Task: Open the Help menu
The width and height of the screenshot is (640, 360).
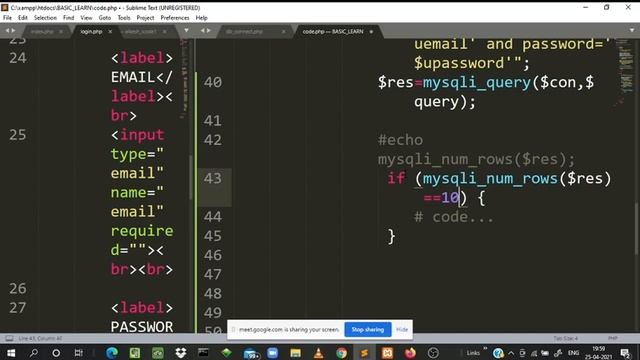Action: pos(202,18)
